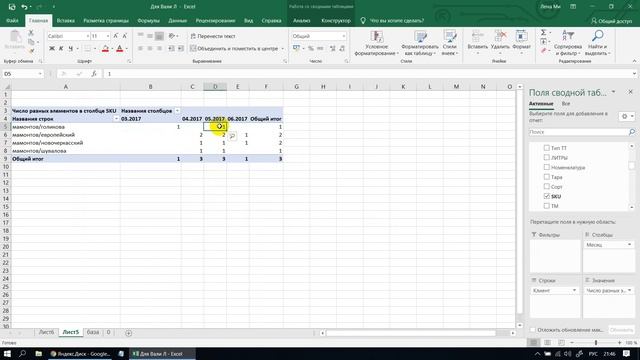The height and width of the screenshot is (360, 640).
Task: Click the insert function fx icon
Action: click(94, 74)
